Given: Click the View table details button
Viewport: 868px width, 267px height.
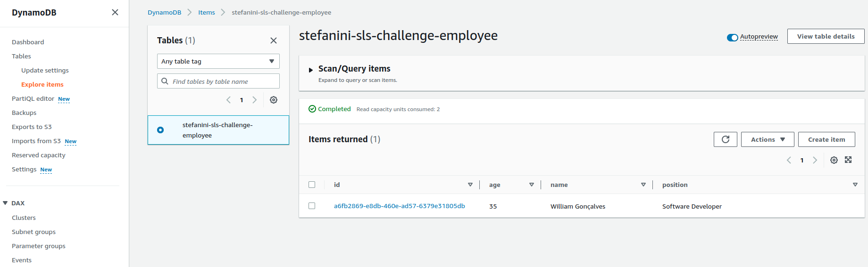Looking at the screenshot, I should [x=826, y=36].
